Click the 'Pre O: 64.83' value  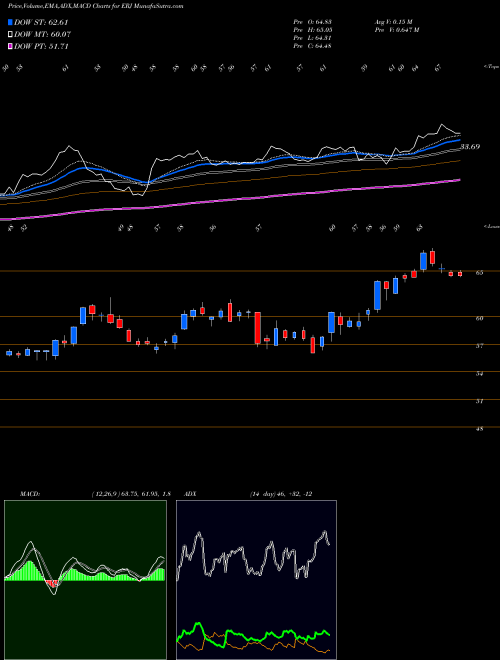[313, 22]
